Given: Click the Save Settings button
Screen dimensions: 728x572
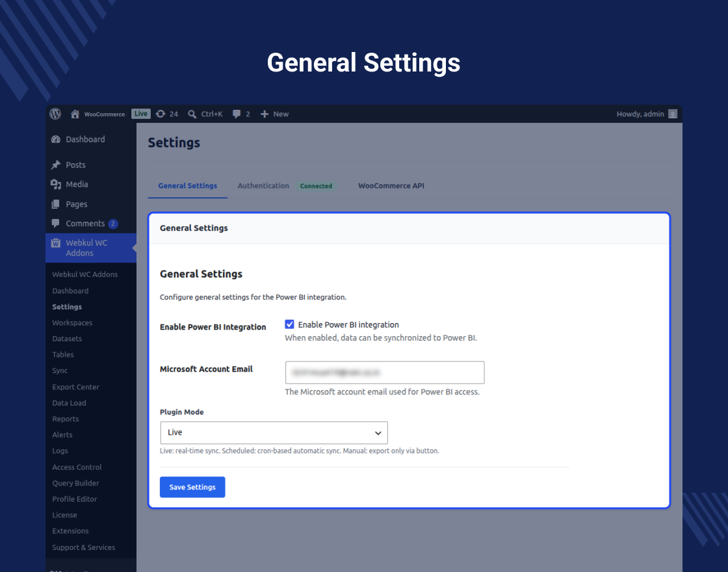Looking at the screenshot, I should coord(192,487).
